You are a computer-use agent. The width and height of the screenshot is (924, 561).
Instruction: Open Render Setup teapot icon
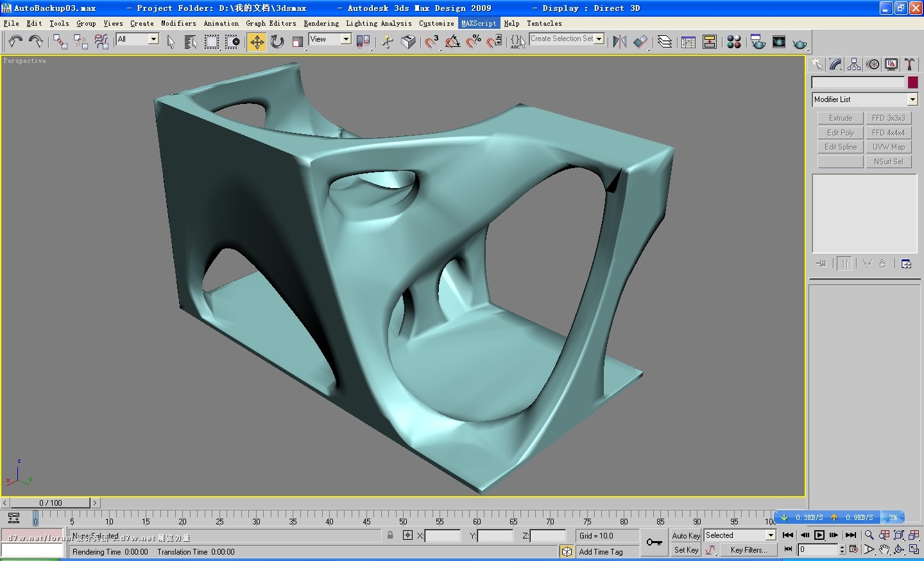coord(758,42)
